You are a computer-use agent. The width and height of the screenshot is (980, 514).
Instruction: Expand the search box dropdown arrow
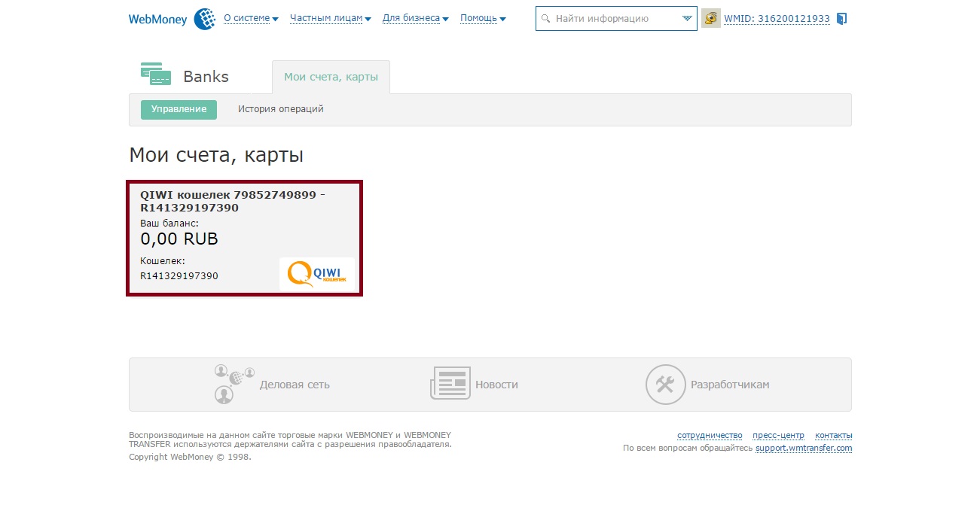pyautogui.click(x=687, y=19)
